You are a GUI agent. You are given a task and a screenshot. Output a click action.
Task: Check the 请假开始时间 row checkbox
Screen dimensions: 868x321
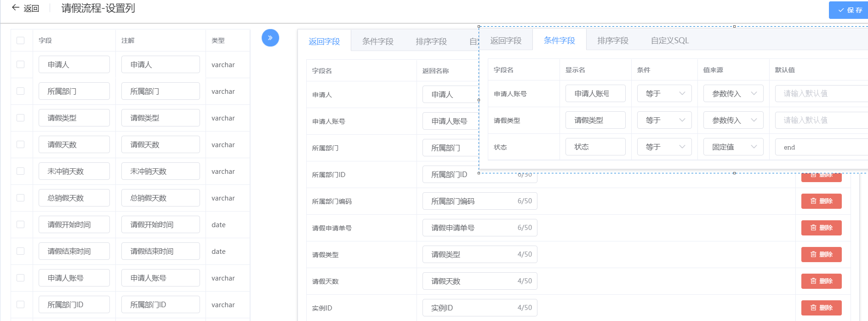point(21,224)
